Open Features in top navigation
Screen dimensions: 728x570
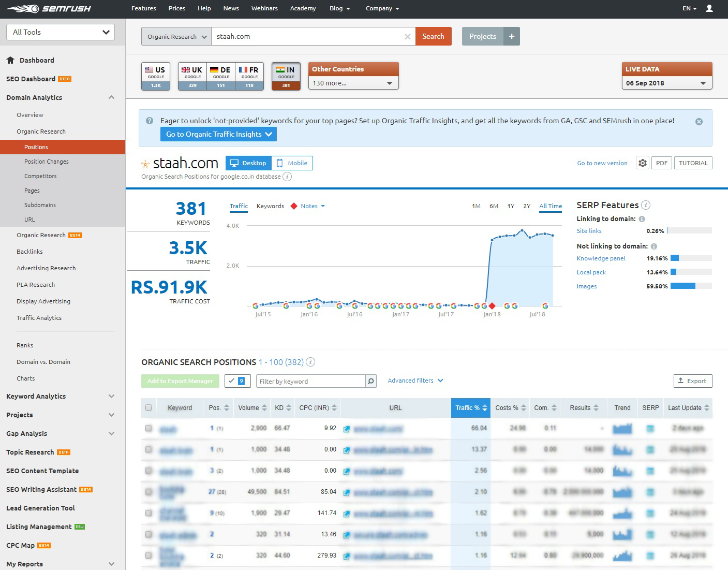click(144, 8)
